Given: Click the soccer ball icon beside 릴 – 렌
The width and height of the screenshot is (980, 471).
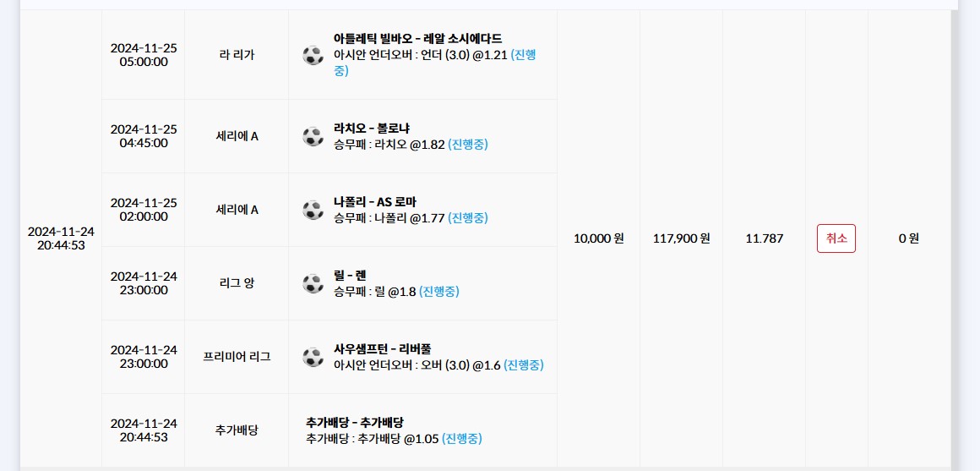Looking at the screenshot, I should 313,283.
